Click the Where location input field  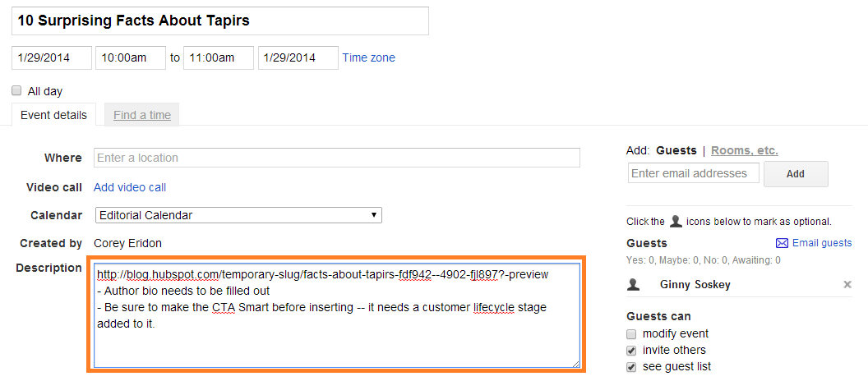(x=337, y=158)
